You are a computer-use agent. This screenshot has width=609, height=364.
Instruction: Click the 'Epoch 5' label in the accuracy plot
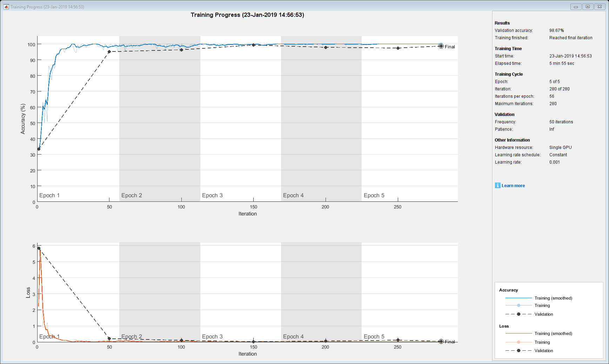point(374,195)
